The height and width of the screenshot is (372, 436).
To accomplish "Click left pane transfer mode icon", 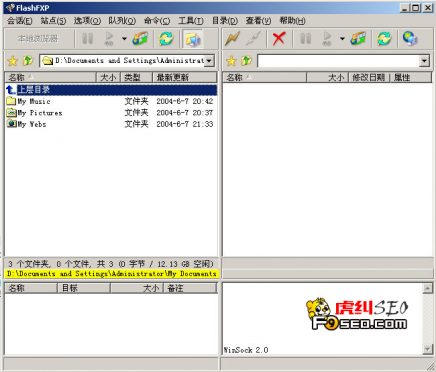I will (140, 39).
